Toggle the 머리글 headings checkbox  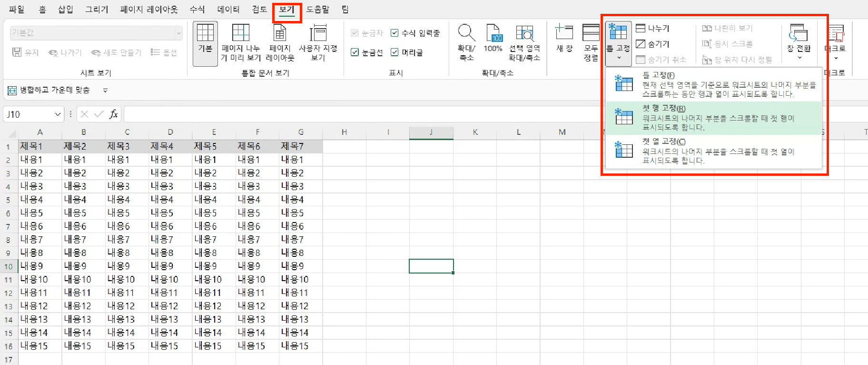point(395,52)
